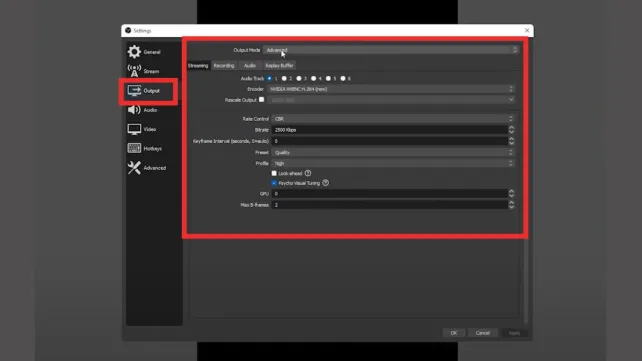Enable the Look-ahead checkbox
Screen dimensions: 642x361
pyautogui.click(x=274, y=173)
